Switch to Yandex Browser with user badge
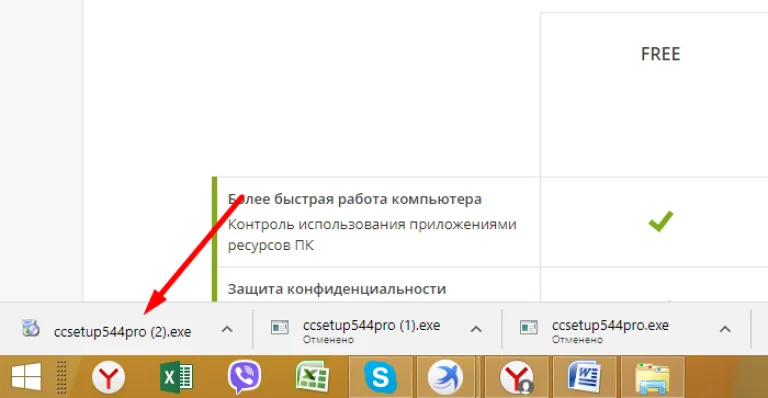This screenshot has width=768, height=398. click(516, 377)
